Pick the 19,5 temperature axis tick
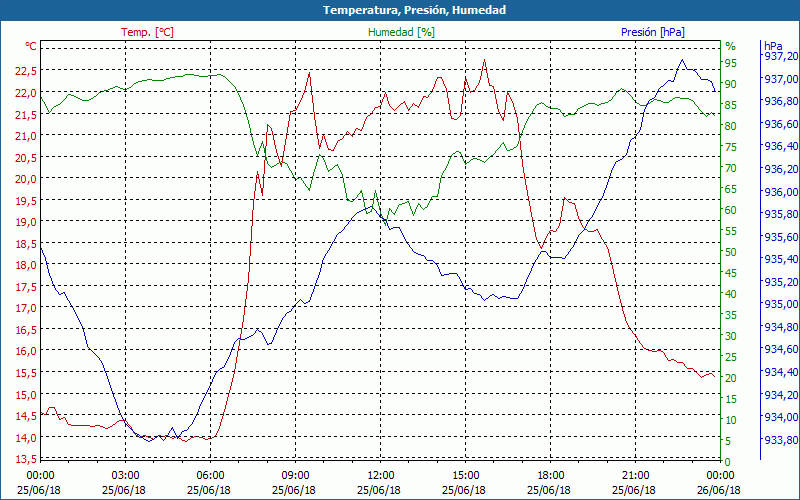This screenshot has height=500, width=800. (26, 201)
